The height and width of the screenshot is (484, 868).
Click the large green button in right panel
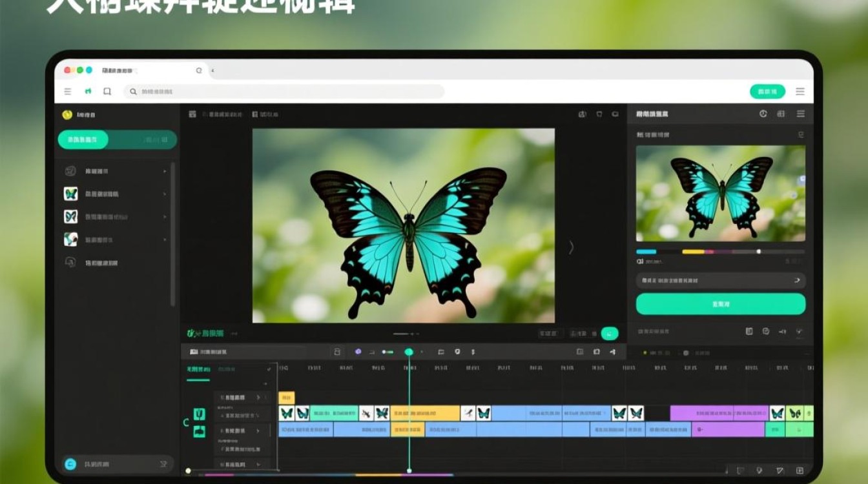pos(721,304)
